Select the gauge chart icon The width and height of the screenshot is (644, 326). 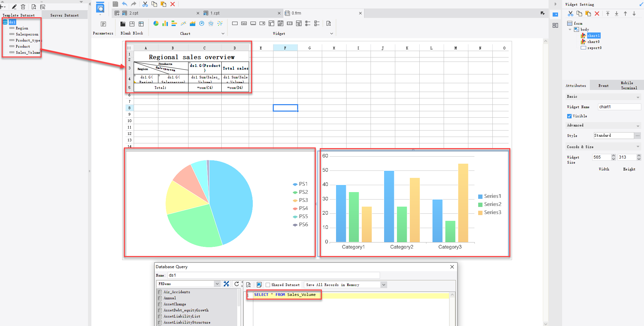point(201,23)
